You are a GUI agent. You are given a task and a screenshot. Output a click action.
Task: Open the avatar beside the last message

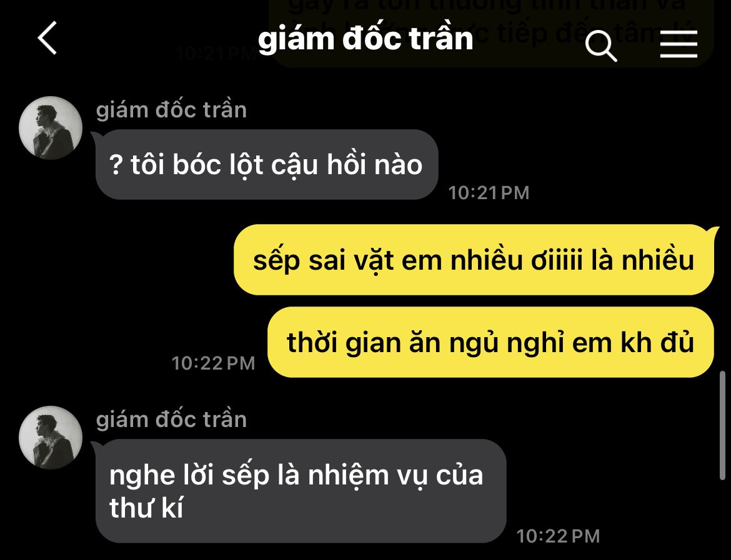click(51, 438)
